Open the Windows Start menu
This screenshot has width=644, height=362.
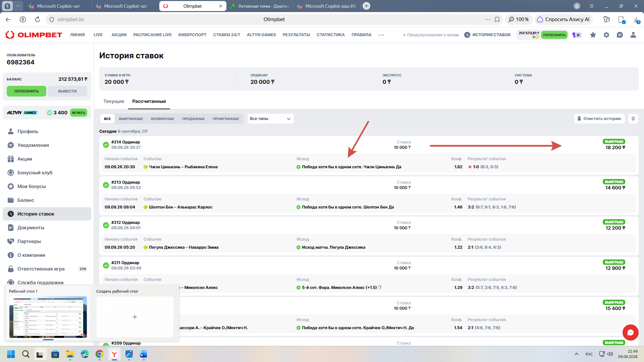[x=11, y=354]
